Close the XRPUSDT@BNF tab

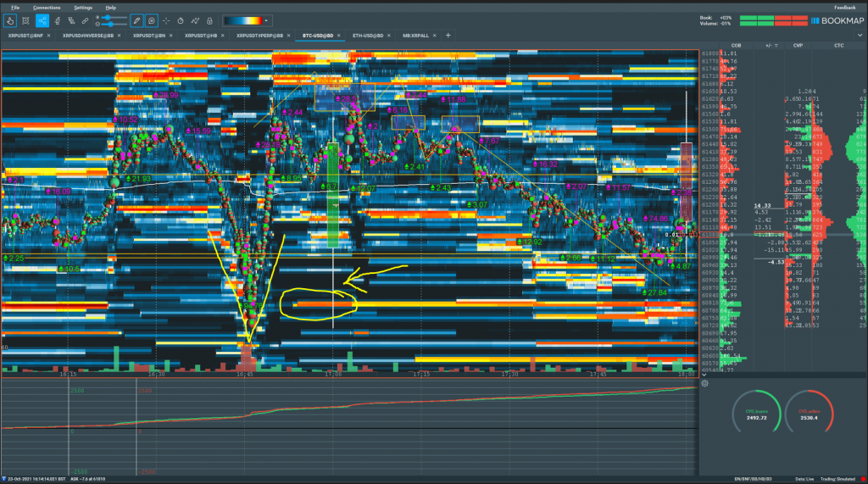48,36
